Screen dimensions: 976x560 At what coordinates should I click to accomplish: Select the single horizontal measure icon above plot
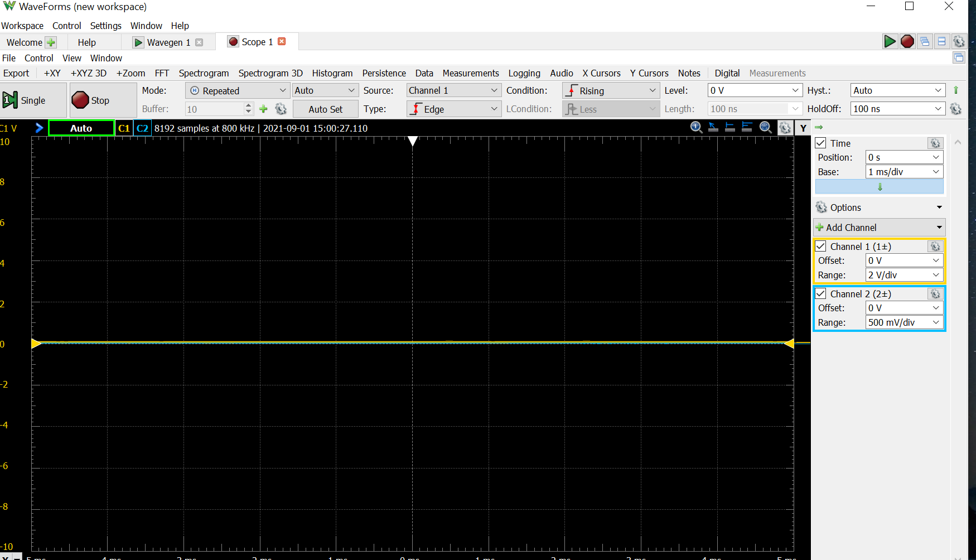pos(730,128)
